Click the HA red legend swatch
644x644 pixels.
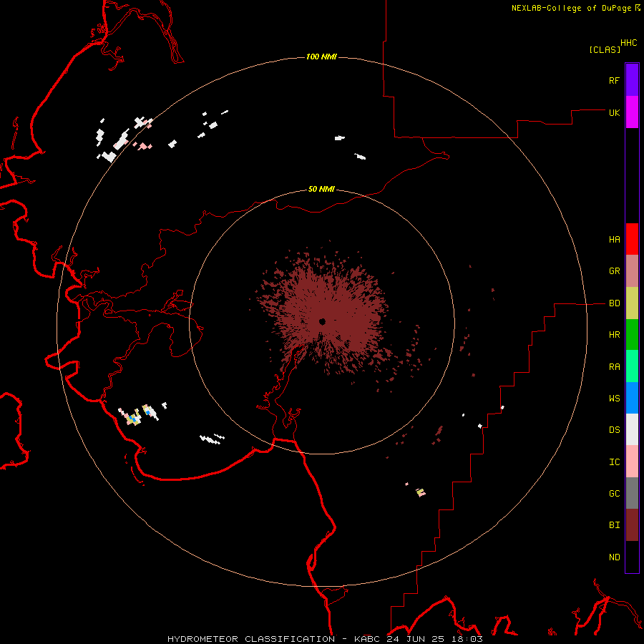click(x=632, y=239)
